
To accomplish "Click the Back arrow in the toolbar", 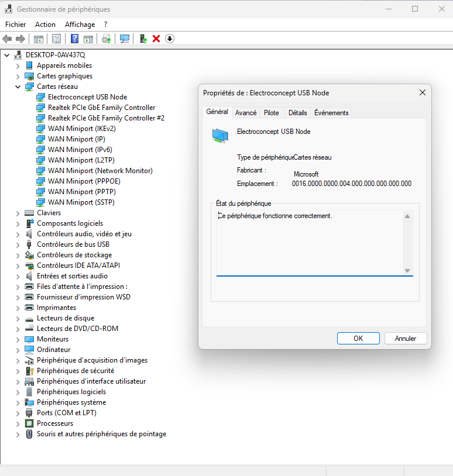I will coord(7,39).
